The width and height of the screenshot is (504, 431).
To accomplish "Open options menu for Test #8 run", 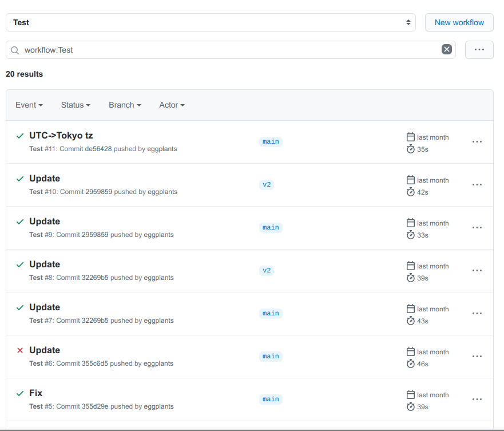I will pyautogui.click(x=477, y=271).
